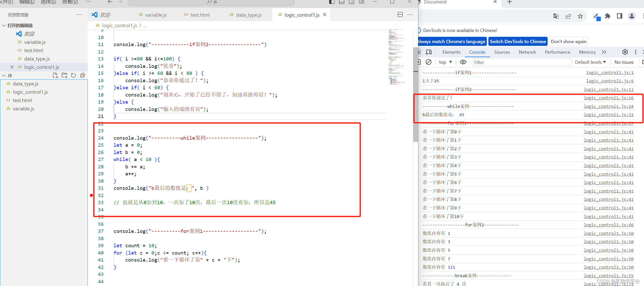Toggle Chrome side panel icon

(620, 16)
